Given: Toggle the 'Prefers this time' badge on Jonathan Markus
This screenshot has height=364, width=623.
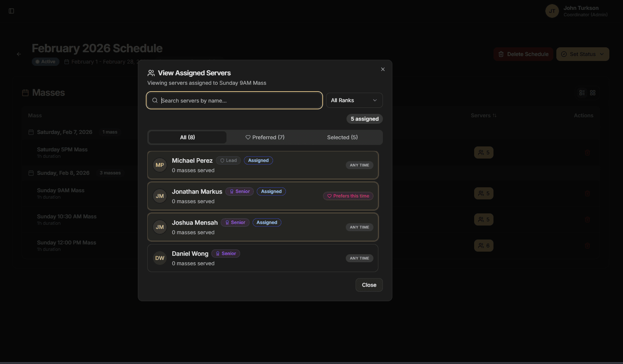Looking at the screenshot, I should 348,196.
